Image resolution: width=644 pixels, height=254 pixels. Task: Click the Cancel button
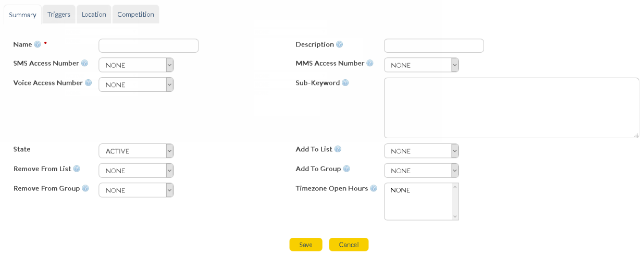coord(349,245)
